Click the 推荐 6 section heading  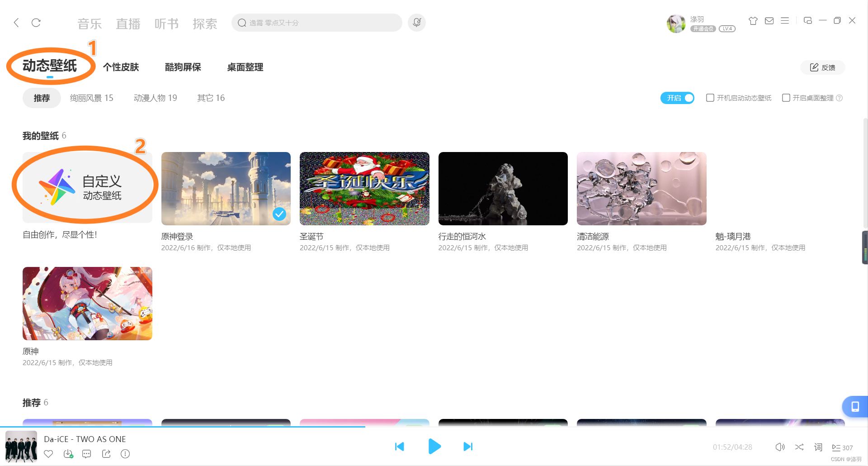coord(35,403)
